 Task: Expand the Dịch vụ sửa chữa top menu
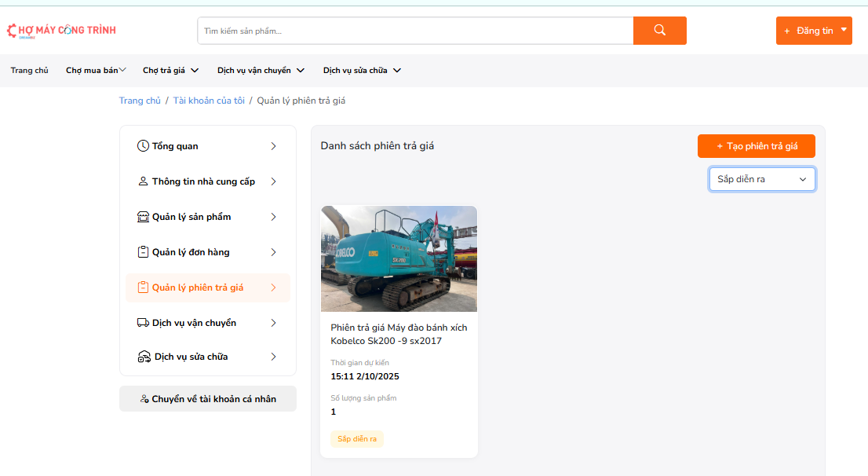coord(362,71)
